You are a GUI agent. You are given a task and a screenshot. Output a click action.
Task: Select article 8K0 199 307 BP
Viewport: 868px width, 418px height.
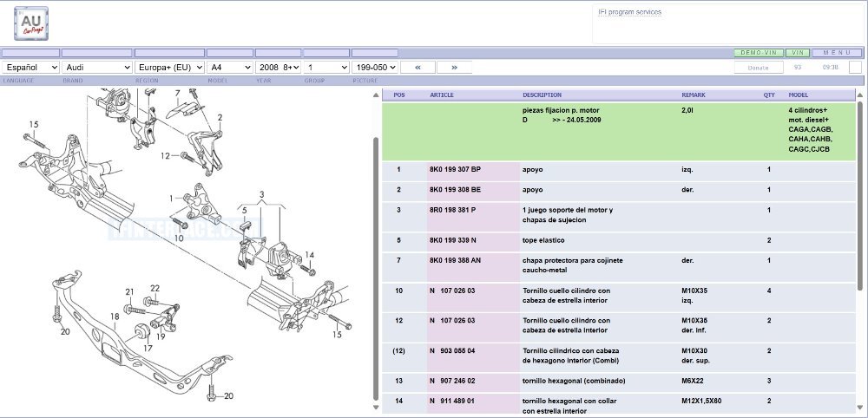coord(455,170)
